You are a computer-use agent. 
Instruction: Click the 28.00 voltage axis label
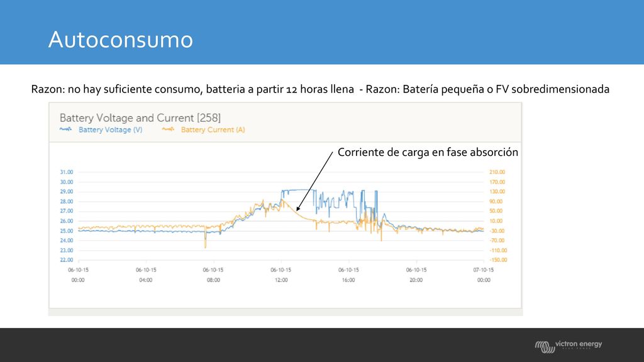[x=67, y=202]
